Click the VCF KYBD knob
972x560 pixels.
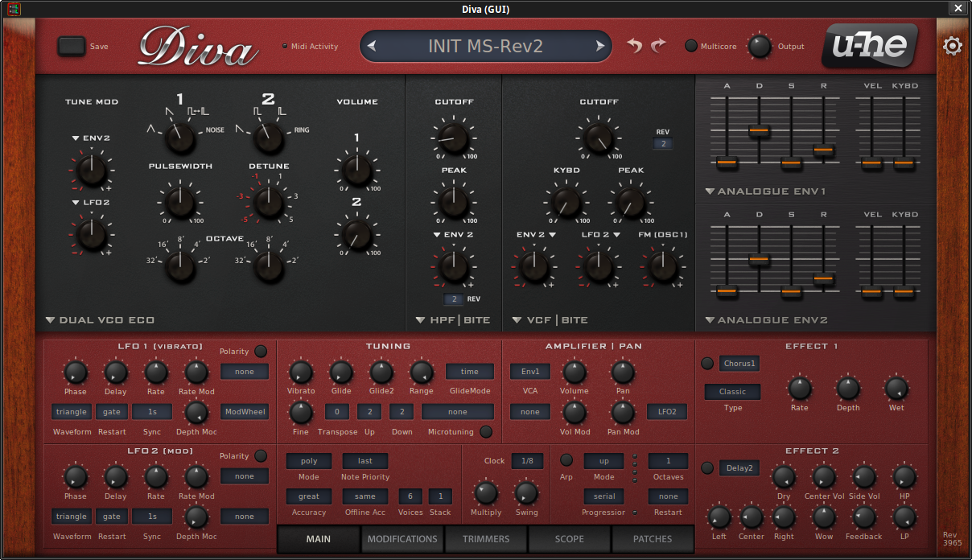point(566,202)
